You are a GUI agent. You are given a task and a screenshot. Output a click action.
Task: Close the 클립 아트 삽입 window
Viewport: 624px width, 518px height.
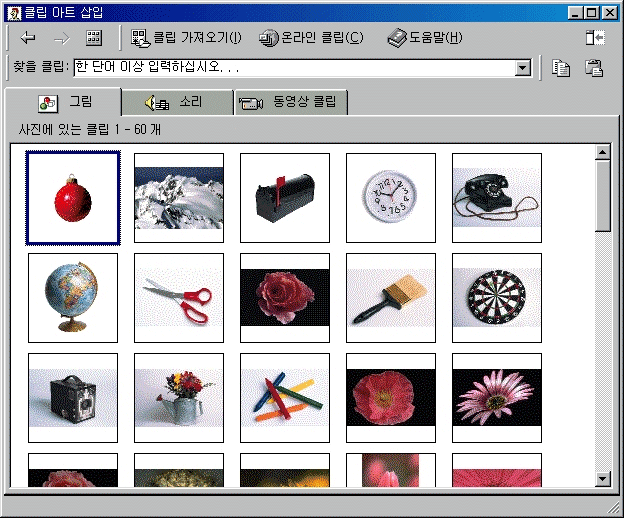click(x=609, y=13)
